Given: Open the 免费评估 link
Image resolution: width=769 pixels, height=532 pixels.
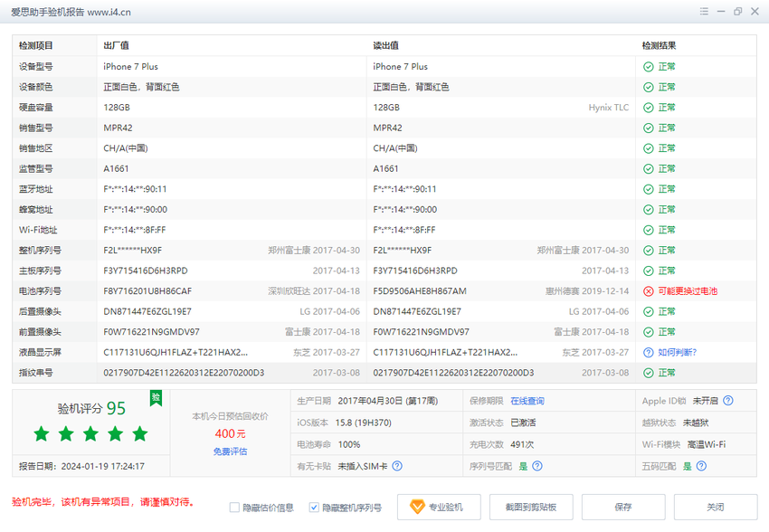Looking at the screenshot, I should pos(230,451).
